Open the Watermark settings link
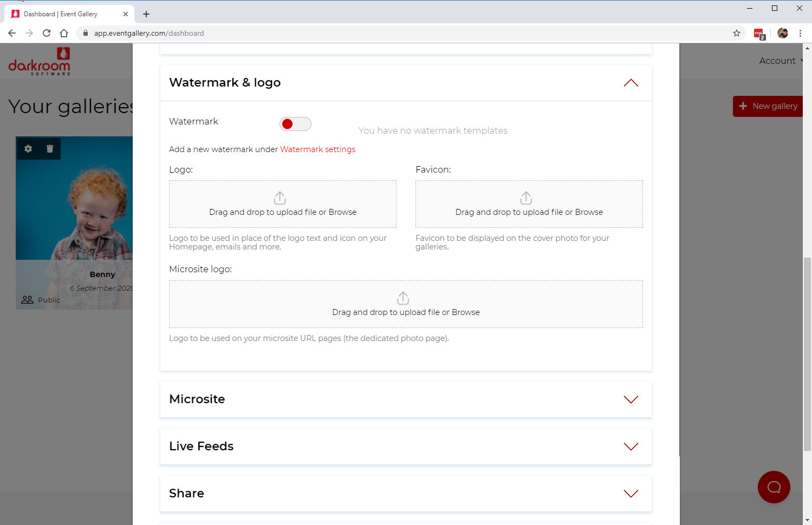Screen dimensions: 812x525 click(x=317, y=149)
